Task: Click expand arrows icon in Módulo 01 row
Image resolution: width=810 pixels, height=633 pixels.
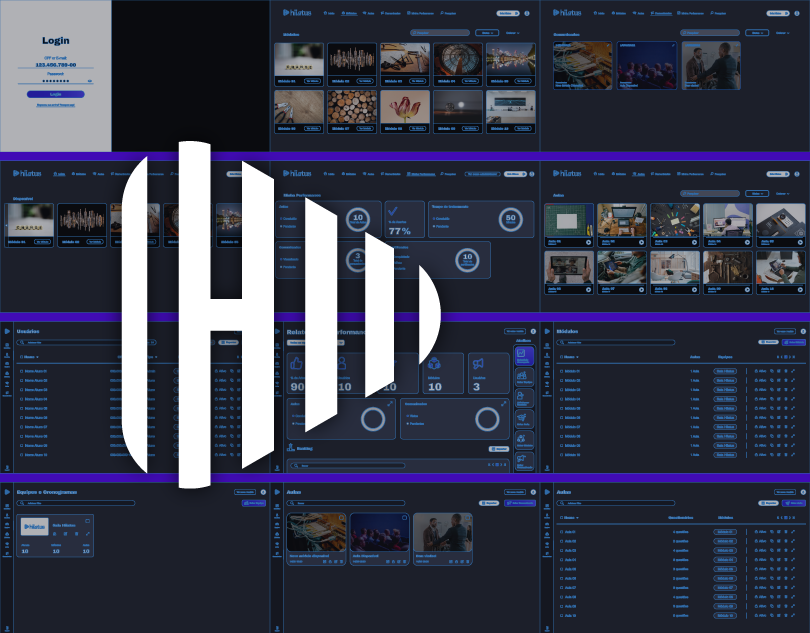Action: (792, 371)
